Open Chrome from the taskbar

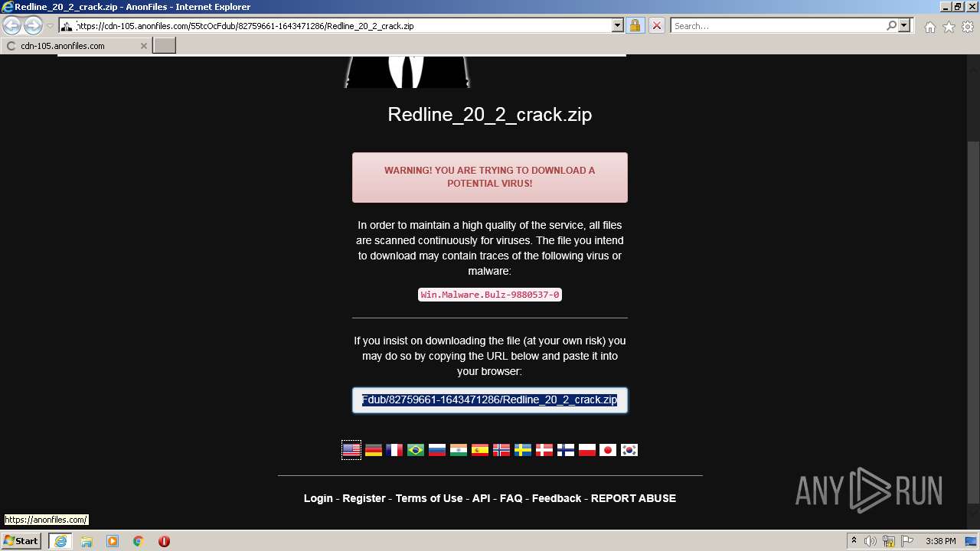tap(139, 541)
